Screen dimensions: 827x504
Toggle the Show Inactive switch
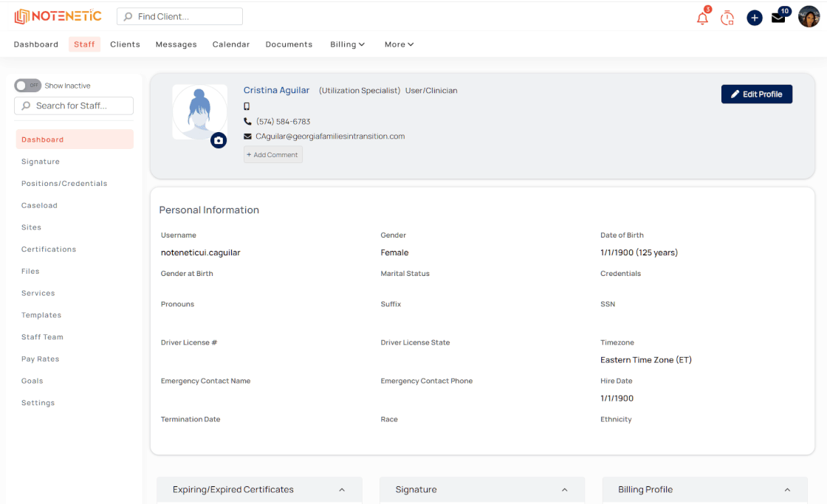27,86
